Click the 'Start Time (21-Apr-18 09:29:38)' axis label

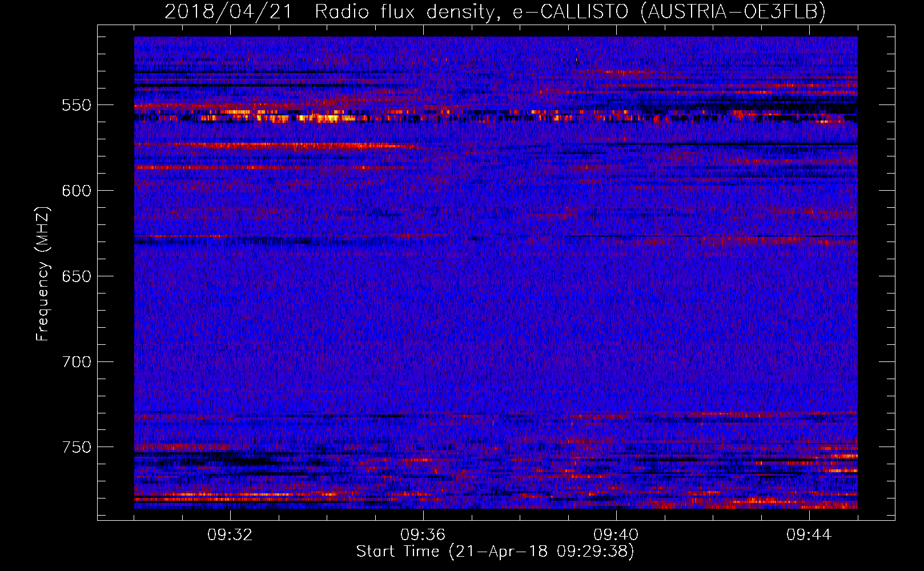click(495, 552)
